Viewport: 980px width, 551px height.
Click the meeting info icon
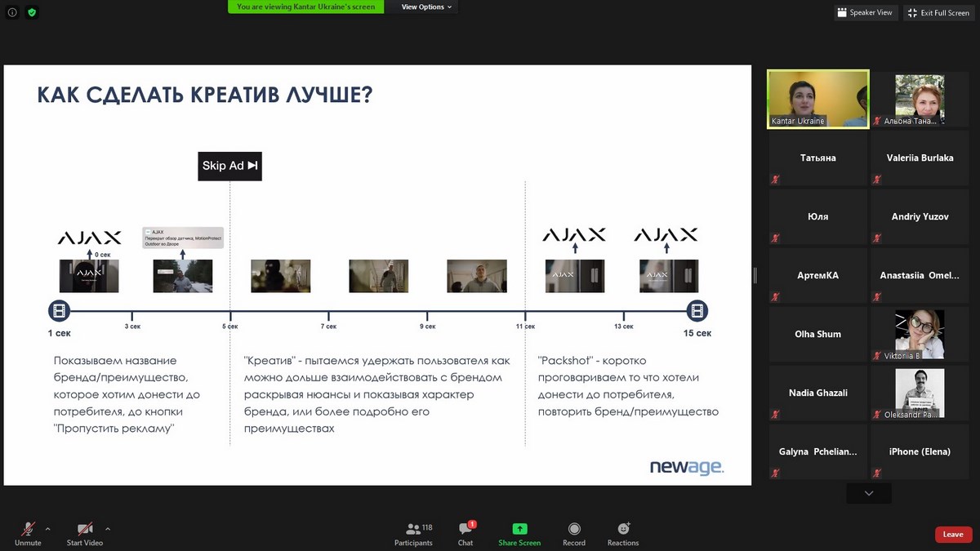(11, 12)
